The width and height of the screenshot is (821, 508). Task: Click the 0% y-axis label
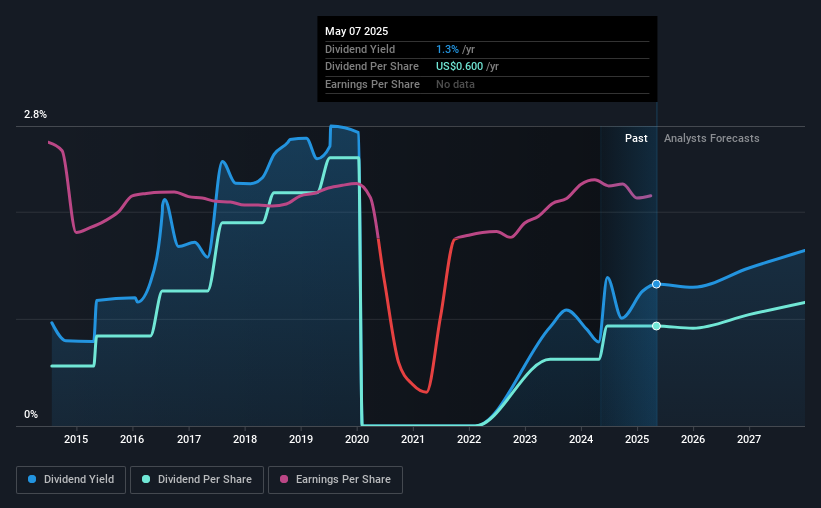(31, 414)
